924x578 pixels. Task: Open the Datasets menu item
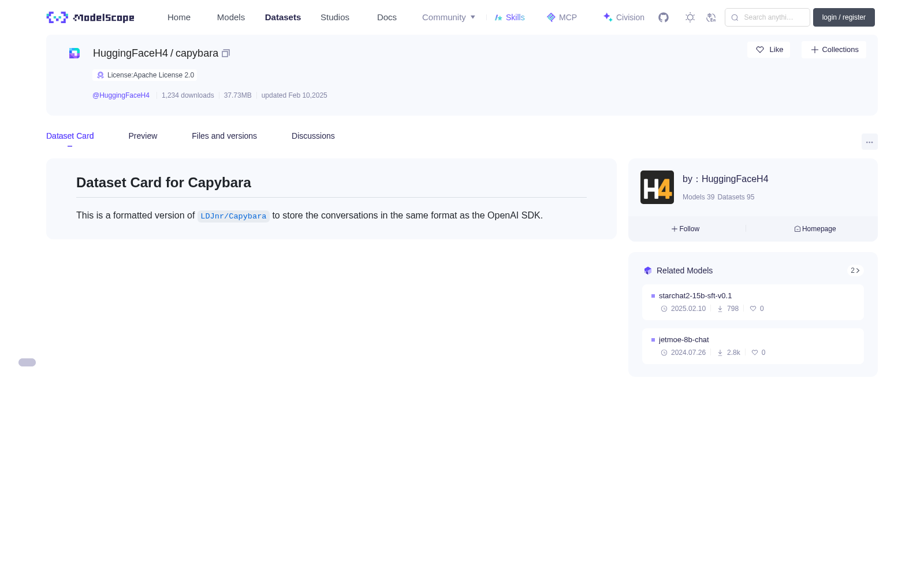click(283, 17)
